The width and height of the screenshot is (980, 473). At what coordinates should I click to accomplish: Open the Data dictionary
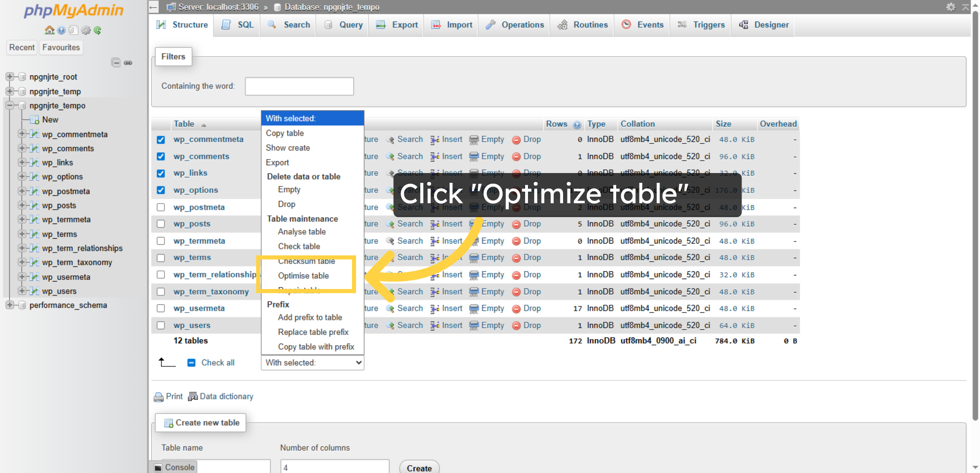227,396
